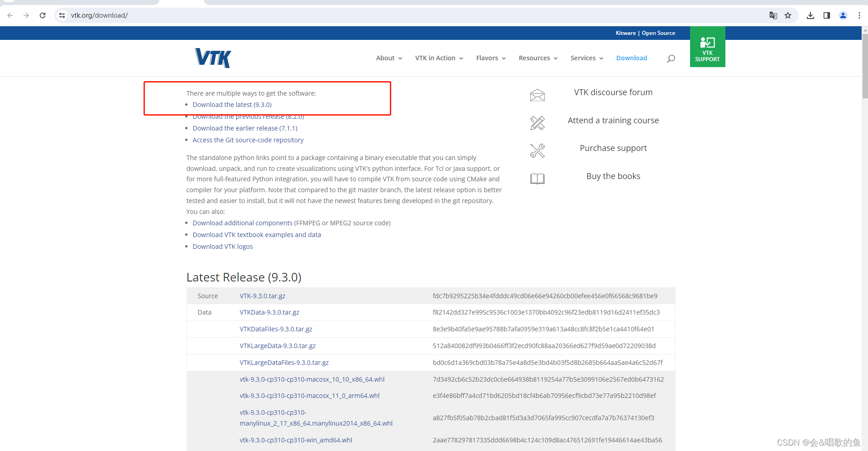Viewport: 868px width, 451px height.
Task: Select the Resources menu item
Action: pos(534,58)
